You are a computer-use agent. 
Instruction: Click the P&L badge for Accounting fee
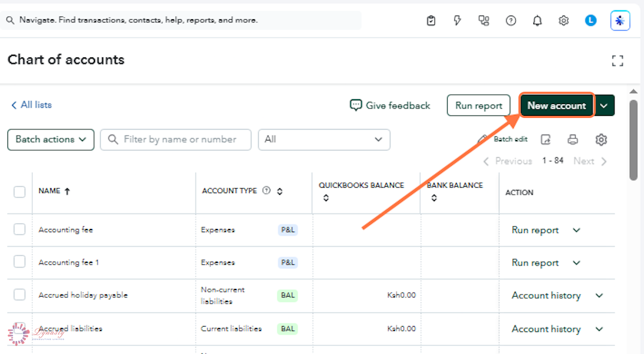[288, 230]
